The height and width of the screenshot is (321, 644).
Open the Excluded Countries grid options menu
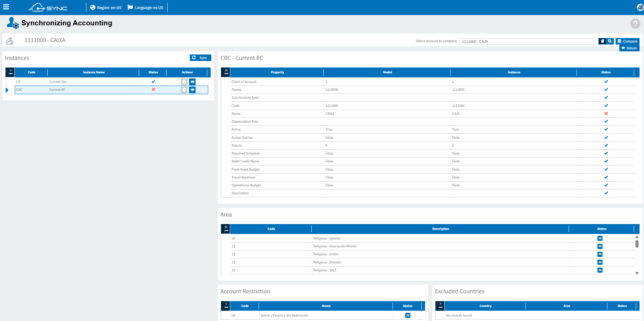tap(440, 306)
